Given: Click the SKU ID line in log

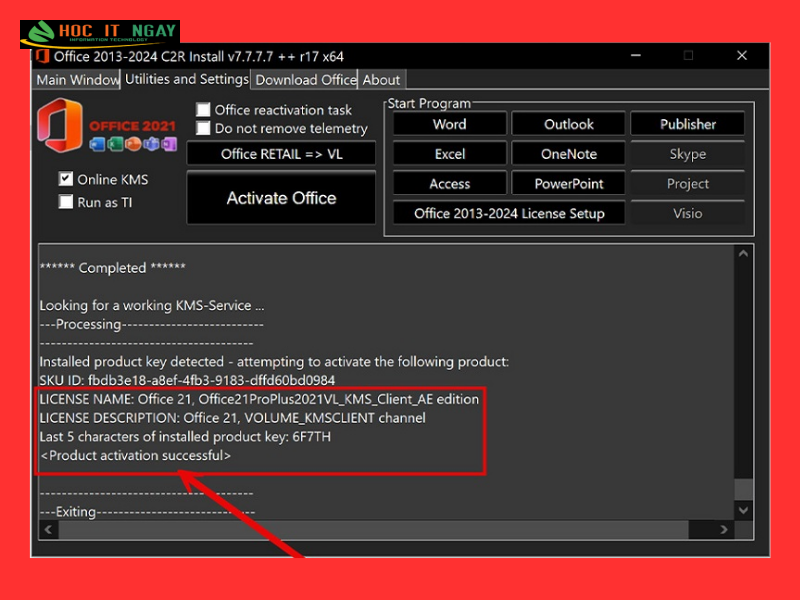Looking at the screenshot, I should (187, 380).
